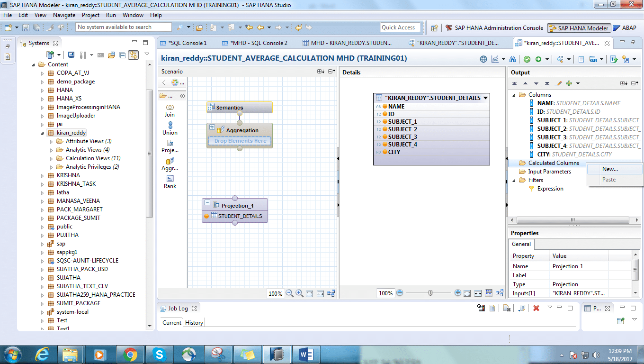Open Skype from the taskbar

pos(159,354)
